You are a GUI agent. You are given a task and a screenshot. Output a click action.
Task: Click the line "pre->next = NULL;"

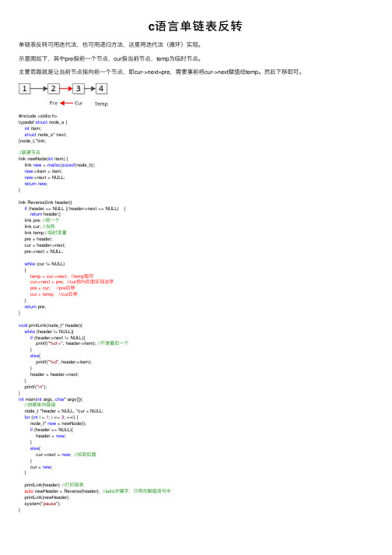coord(44,251)
